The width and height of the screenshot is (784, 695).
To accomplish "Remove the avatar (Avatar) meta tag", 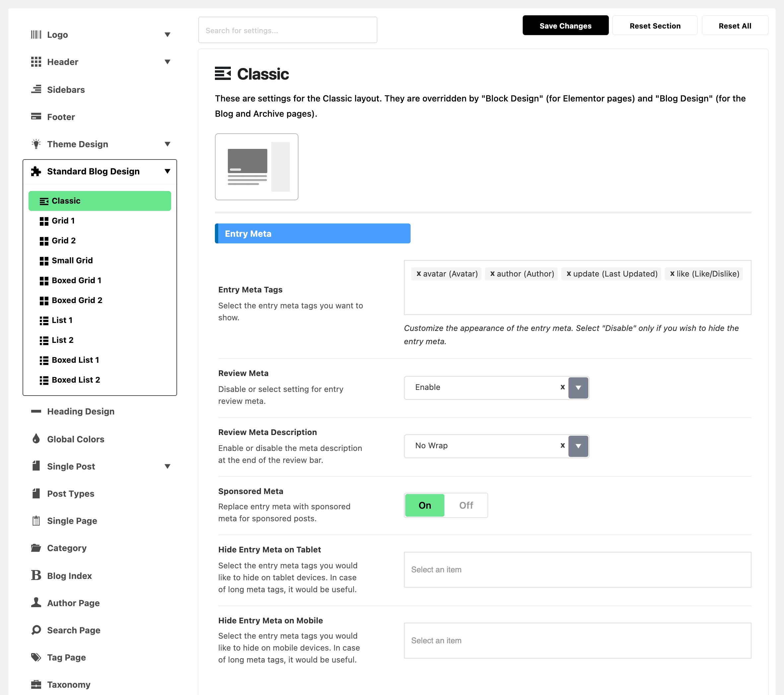I will [x=419, y=274].
